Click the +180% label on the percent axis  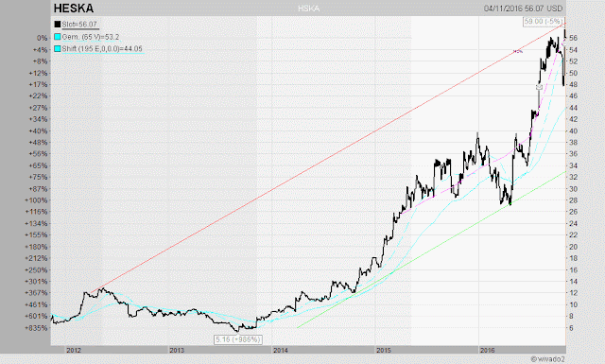(37, 247)
